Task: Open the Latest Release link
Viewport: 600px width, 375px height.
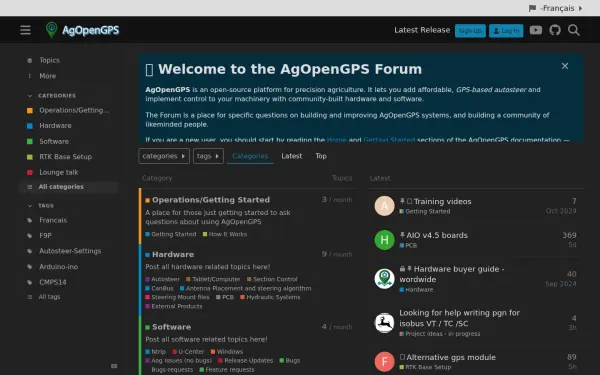Action: pos(422,30)
